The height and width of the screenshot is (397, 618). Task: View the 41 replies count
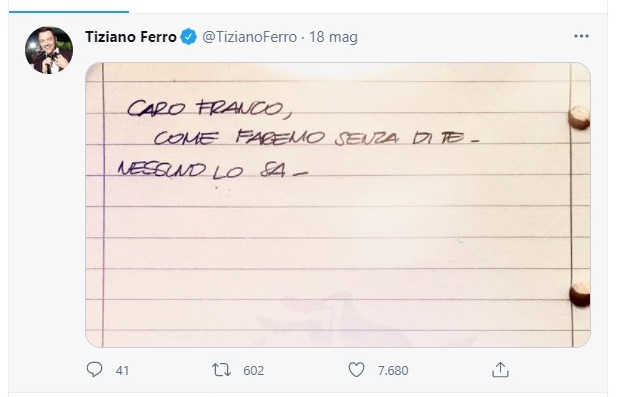122,371
